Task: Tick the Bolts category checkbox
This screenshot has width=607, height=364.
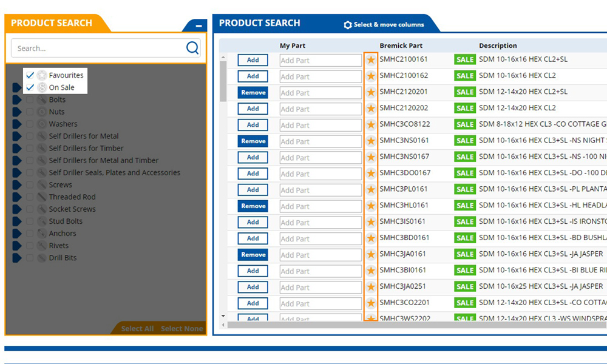Action: pyautogui.click(x=30, y=99)
